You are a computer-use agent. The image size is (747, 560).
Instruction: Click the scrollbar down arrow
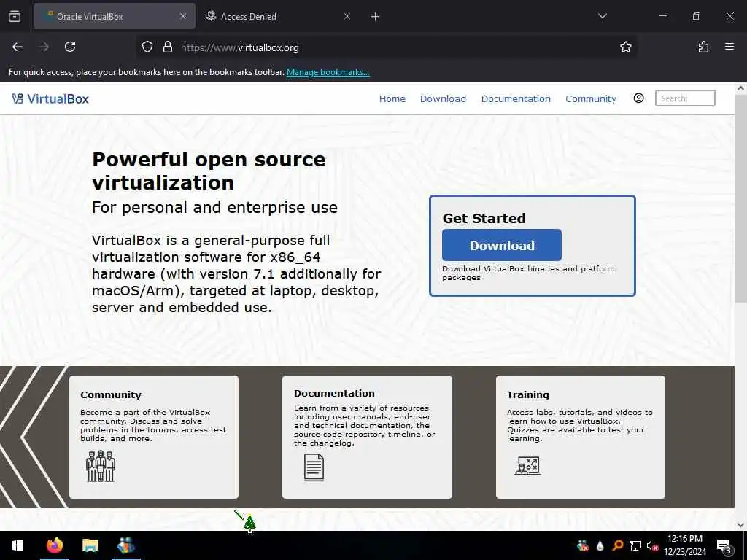click(x=740, y=525)
